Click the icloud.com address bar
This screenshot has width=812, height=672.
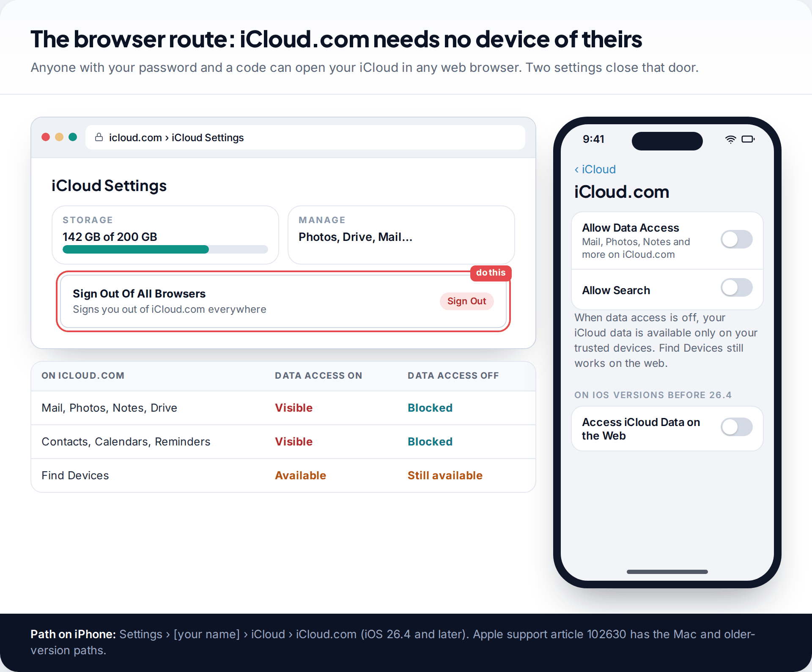(305, 137)
